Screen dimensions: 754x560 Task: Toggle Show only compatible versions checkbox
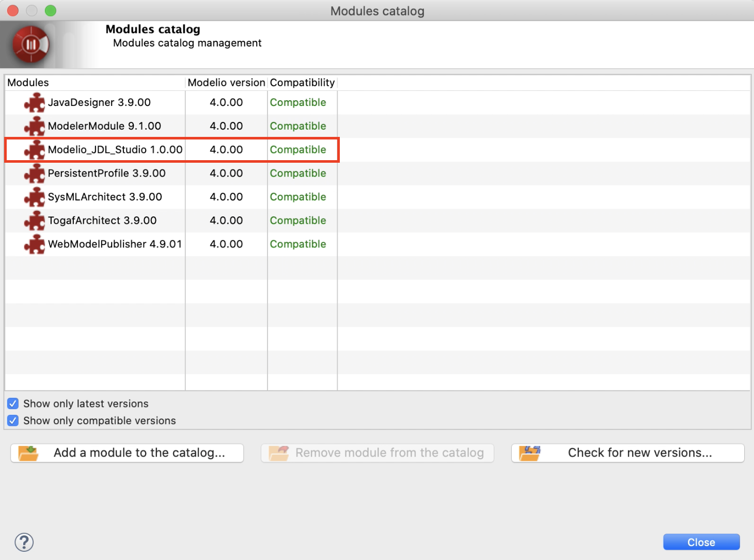click(x=13, y=421)
